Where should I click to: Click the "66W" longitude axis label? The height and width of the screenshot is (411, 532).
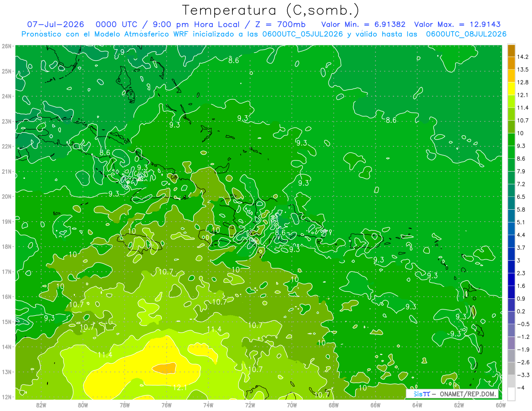[375, 404]
